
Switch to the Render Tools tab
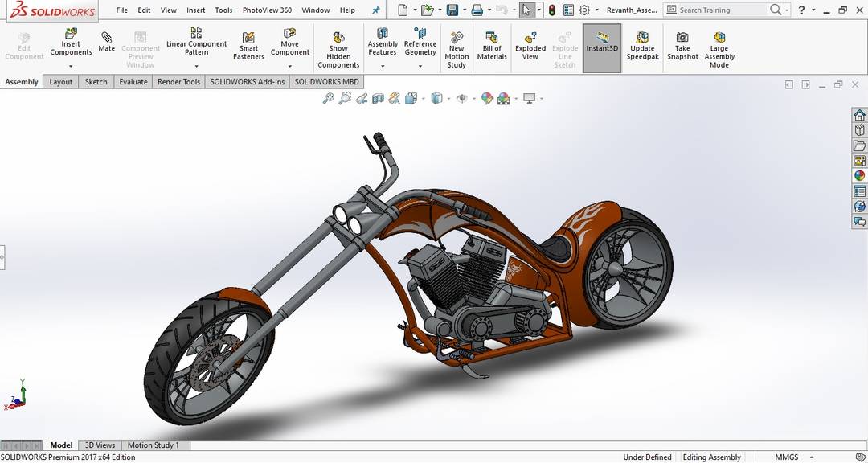pyautogui.click(x=178, y=82)
